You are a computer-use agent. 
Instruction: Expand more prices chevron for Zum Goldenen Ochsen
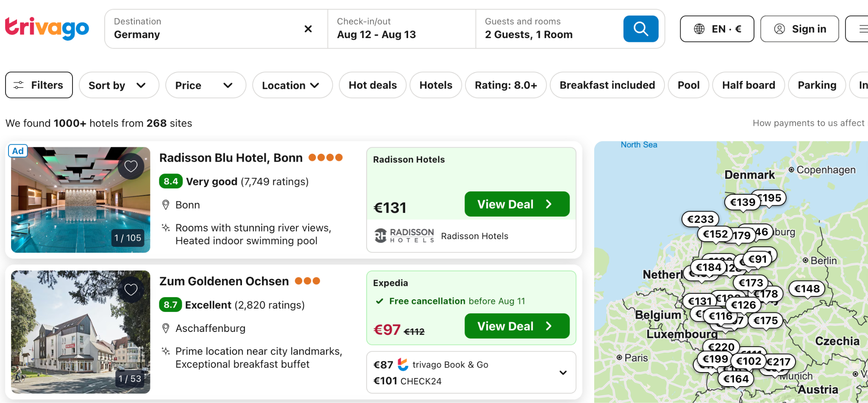563,373
